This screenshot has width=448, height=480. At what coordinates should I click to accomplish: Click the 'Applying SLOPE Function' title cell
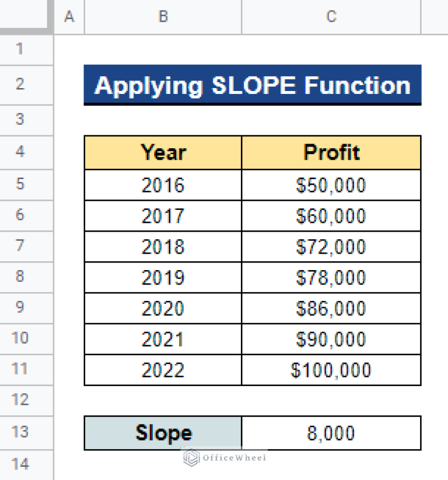click(252, 85)
